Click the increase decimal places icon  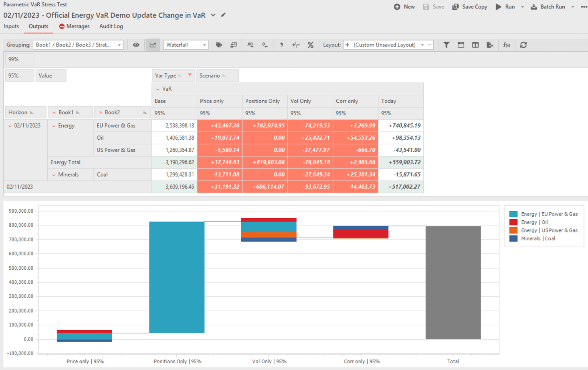(250, 45)
